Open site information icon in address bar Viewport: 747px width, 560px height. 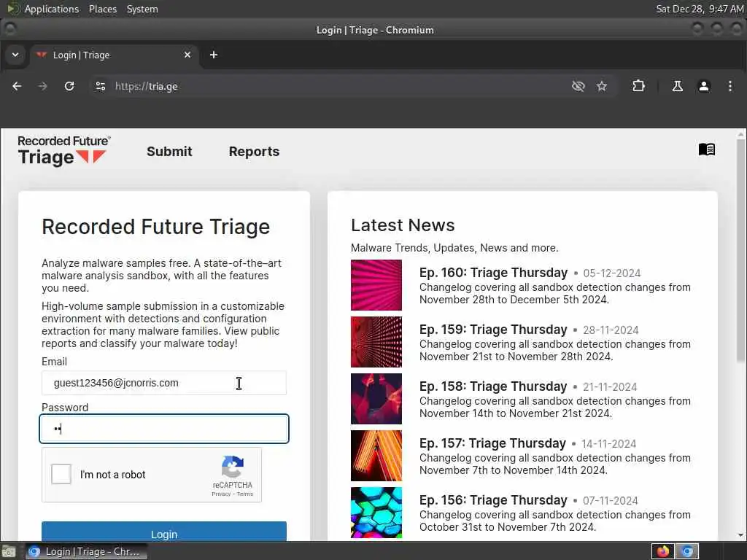click(100, 86)
